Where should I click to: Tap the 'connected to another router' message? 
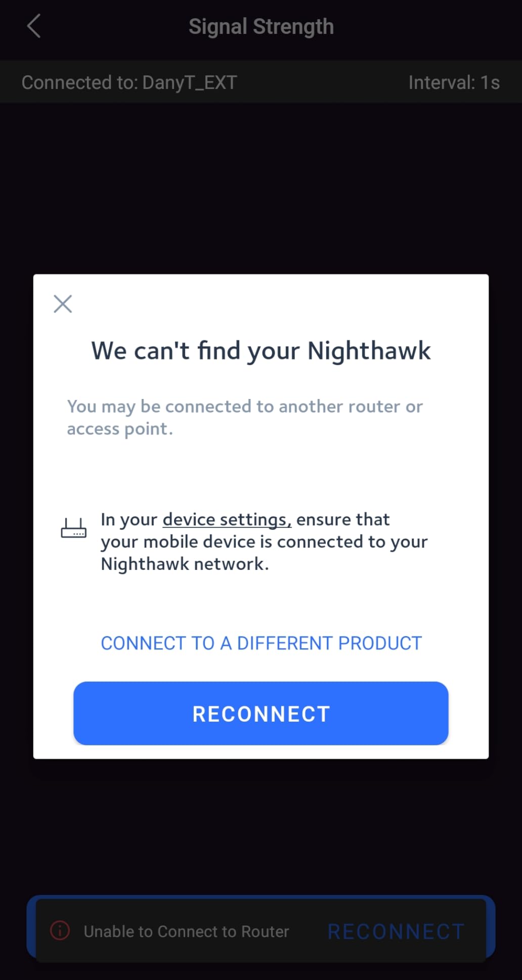point(245,407)
